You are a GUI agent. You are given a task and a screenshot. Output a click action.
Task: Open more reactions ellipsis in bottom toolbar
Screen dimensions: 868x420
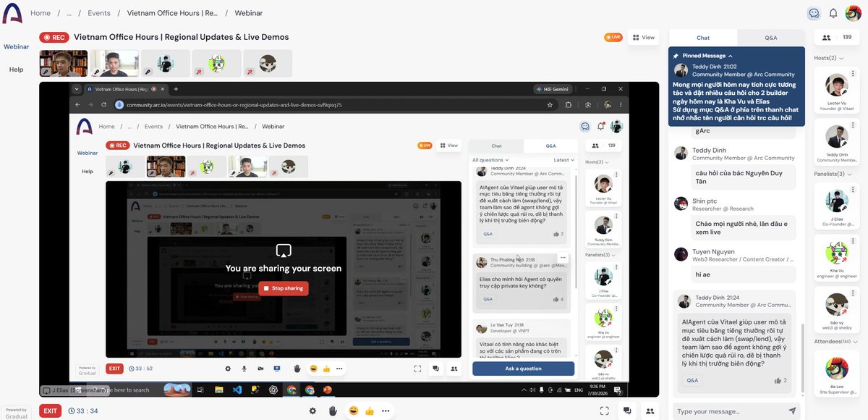click(385, 411)
